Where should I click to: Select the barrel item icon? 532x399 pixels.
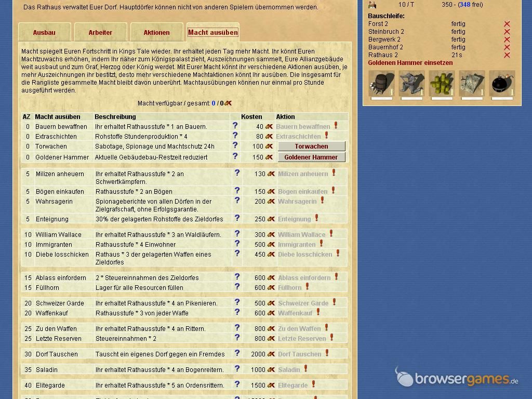382,84
